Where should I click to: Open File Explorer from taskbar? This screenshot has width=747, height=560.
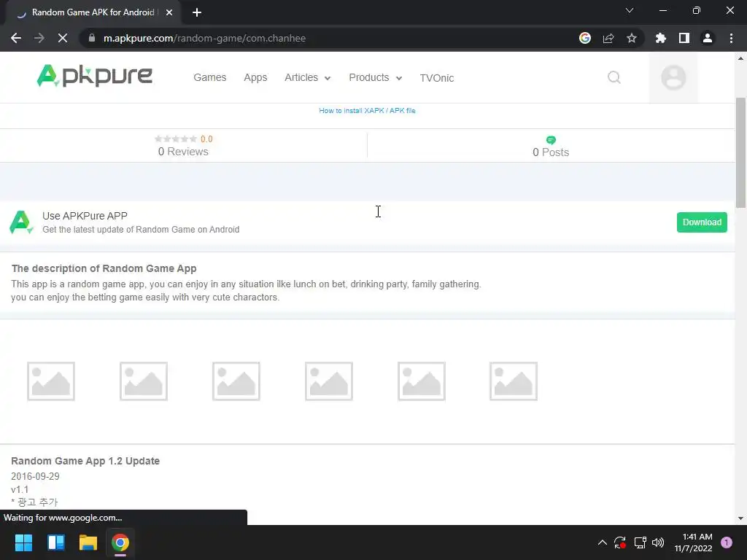pyautogui.click(x=88, y=542)
